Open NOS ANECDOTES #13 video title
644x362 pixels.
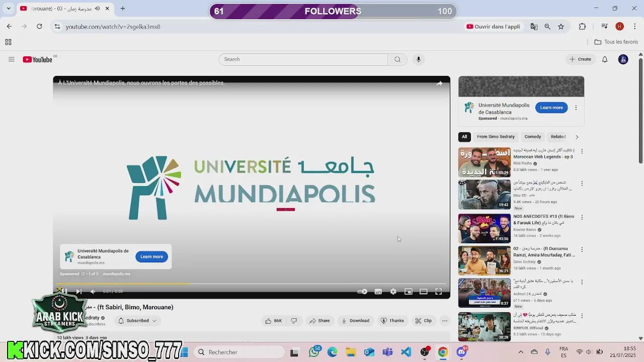coord(543,220)
